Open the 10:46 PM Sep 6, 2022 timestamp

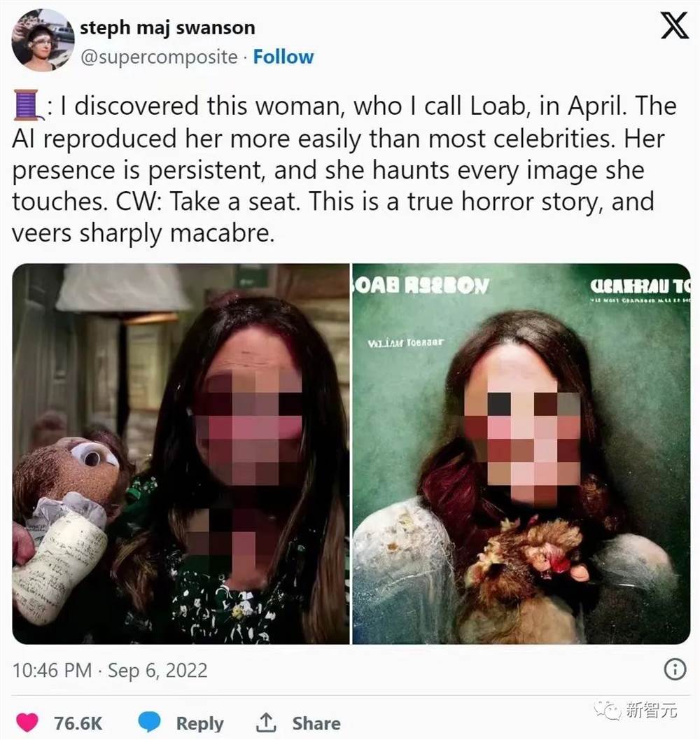(x=110, y=670)
